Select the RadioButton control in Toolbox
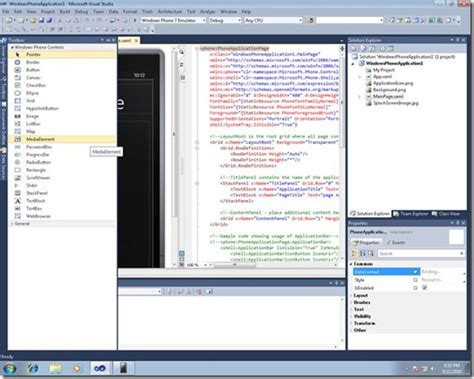 coord(62,162)
